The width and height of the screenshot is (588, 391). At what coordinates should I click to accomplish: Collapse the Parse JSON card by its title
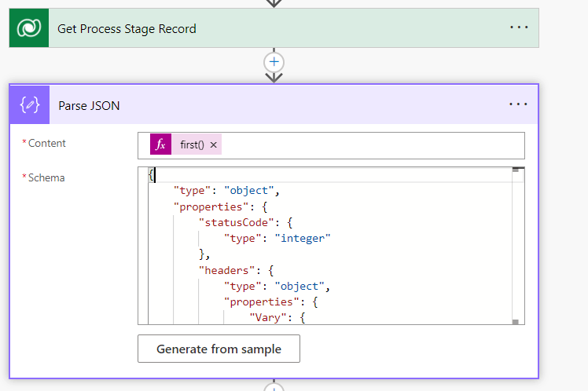point(90,104)
